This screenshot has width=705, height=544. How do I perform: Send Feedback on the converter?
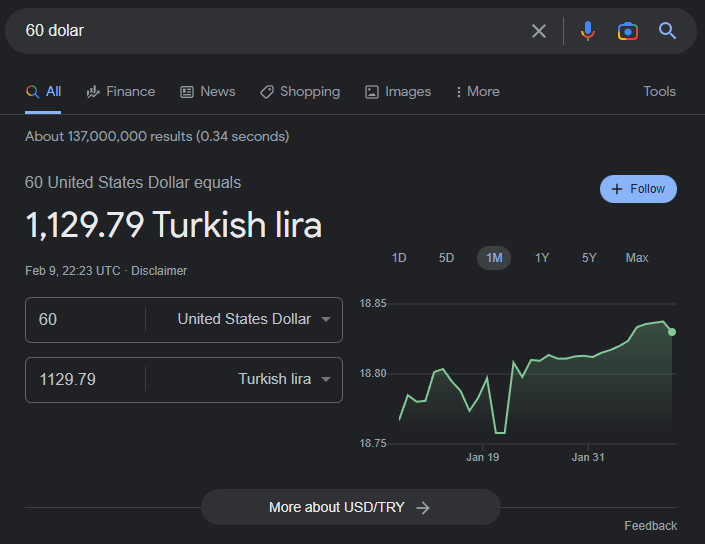click(x=650, y=526)
